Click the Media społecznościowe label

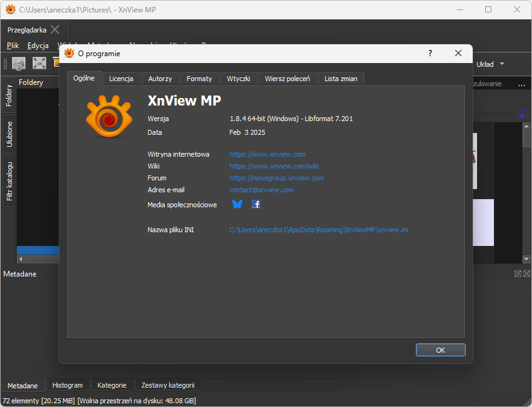pyautogui.click(x=182, y=205)
